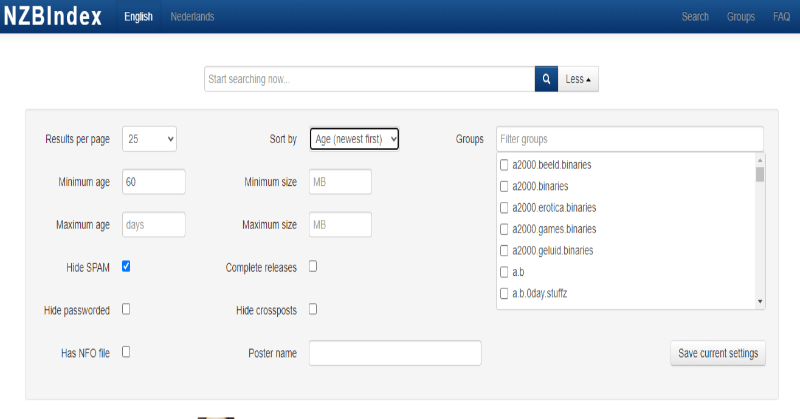Image resolution: width=800 pixels, height=419 pixels.
Task: Open the Sort by dropdown
Action: [354, 139]
